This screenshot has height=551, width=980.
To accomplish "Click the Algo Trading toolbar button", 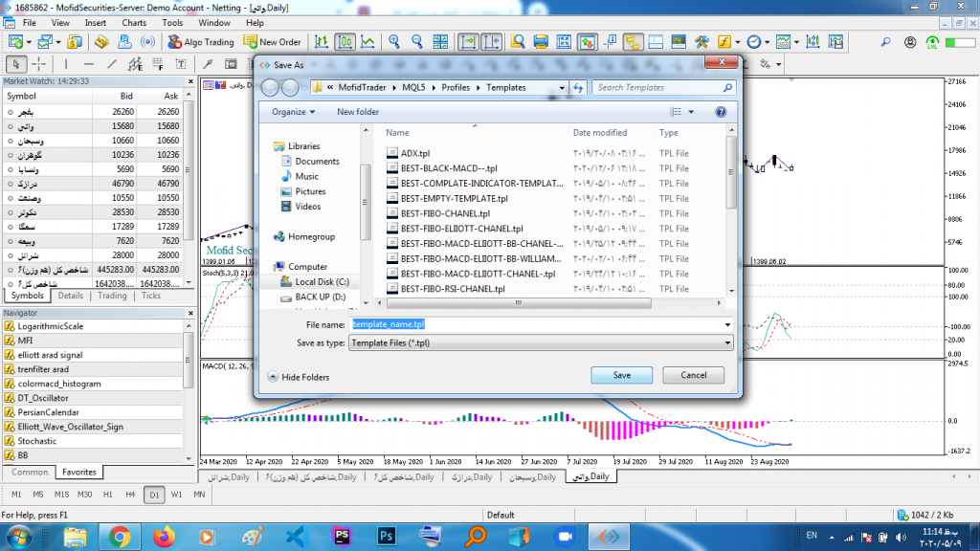I will point(200,42).
